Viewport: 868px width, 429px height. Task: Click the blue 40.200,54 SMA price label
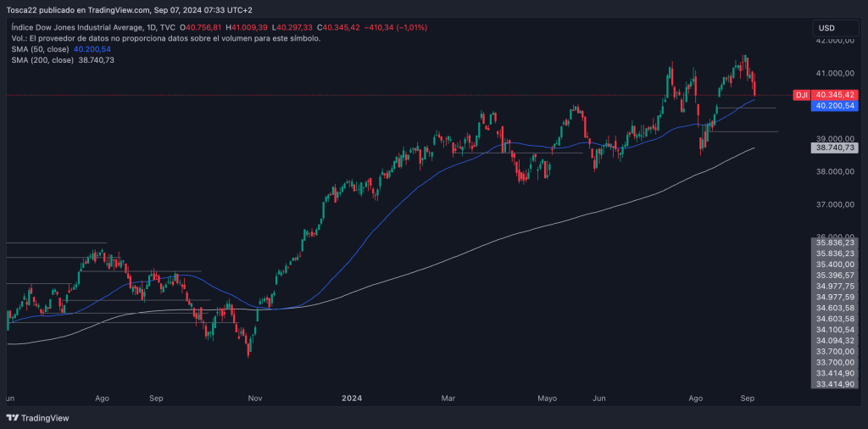click(836, 106)
